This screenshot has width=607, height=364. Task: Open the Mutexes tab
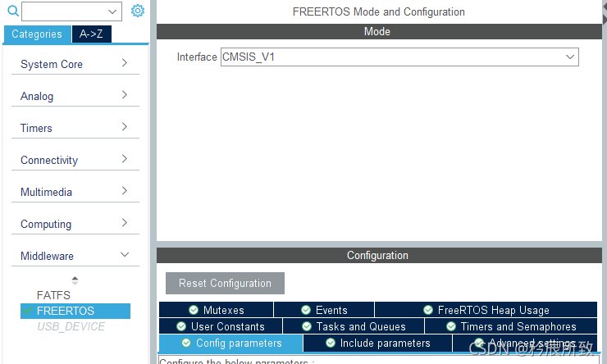(x=216, y=310)
